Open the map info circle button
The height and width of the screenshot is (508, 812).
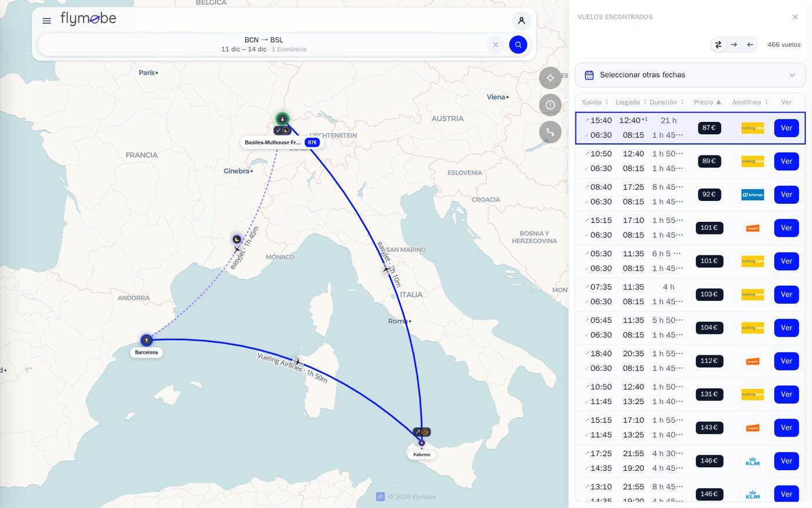click(550, 105)
